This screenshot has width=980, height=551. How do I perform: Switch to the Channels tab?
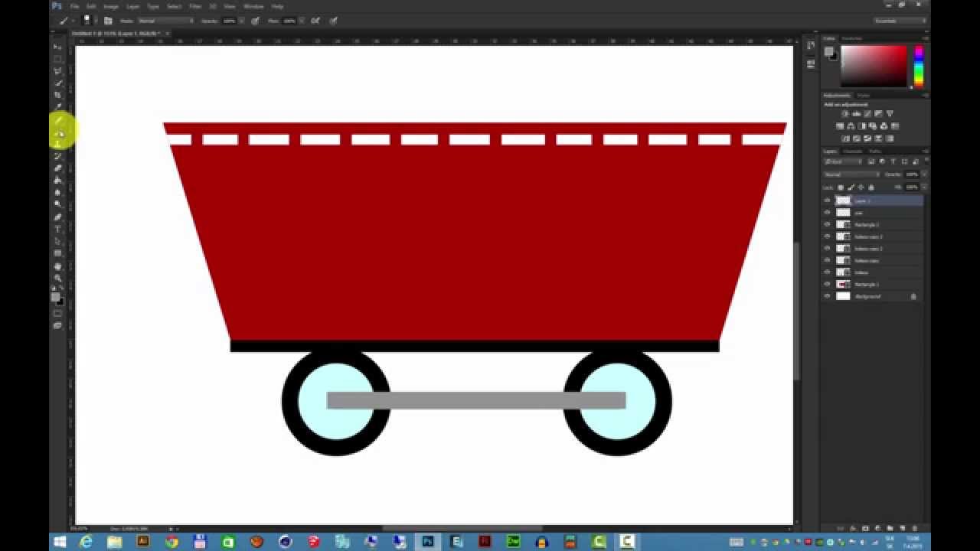point(851,151)
